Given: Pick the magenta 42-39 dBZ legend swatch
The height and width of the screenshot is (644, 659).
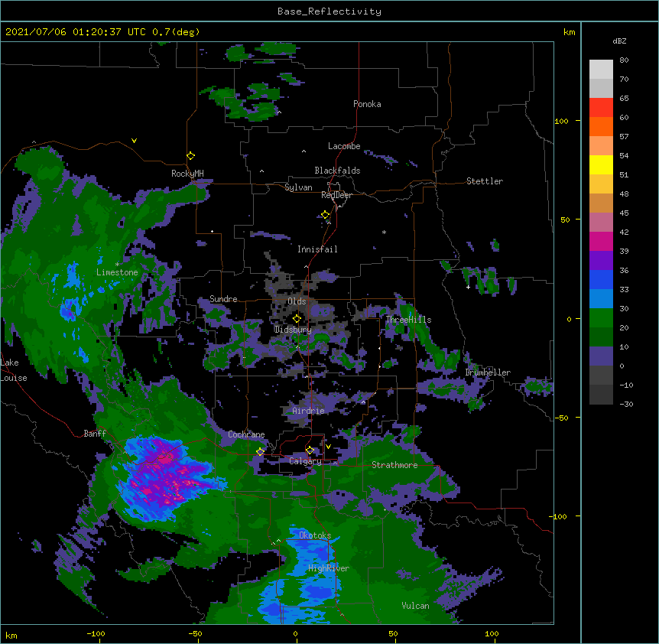Looking at the screenshot, I should click(601, 241).
